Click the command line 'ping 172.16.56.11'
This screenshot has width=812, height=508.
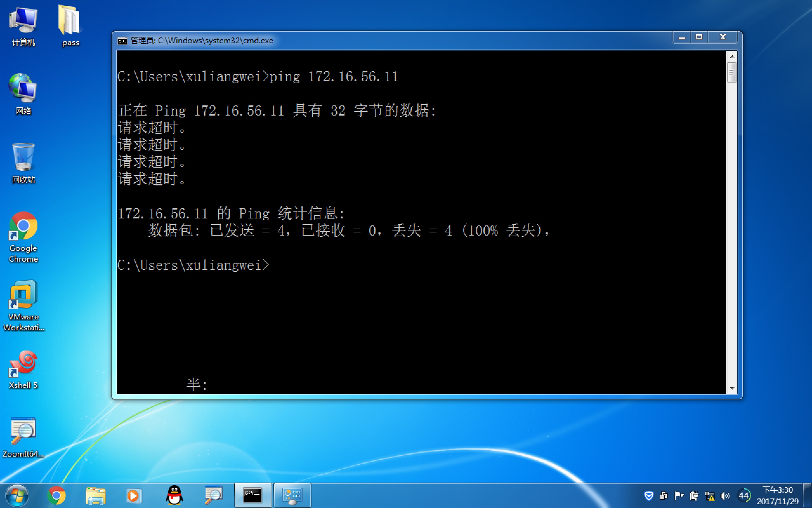[x=334, y=77]
